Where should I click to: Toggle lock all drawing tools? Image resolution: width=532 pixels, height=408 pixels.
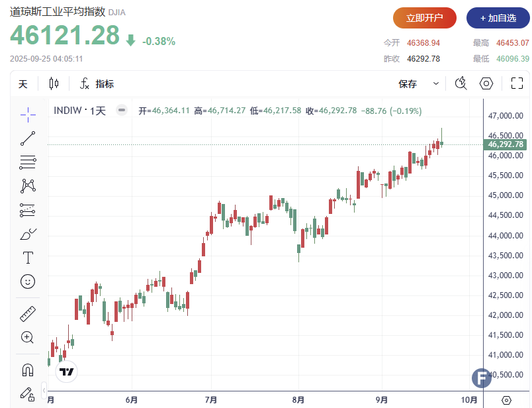coord(28,394)
